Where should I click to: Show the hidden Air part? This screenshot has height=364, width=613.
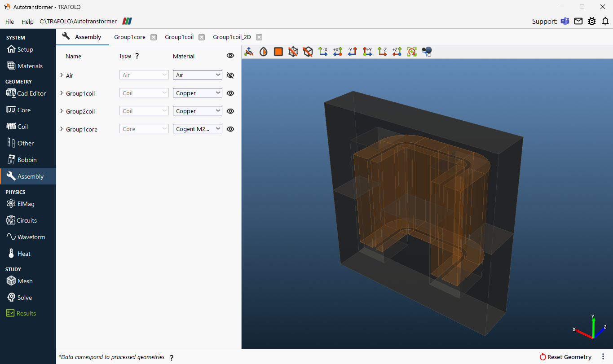point(230,75)
